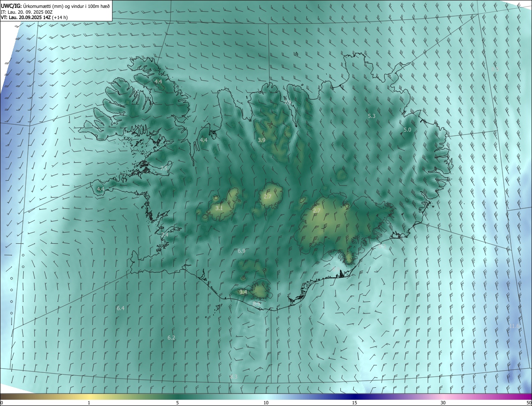Viewport: 532px width, 406px height.
Task: Click the 50 tick on the color scale
Action: 529,403
